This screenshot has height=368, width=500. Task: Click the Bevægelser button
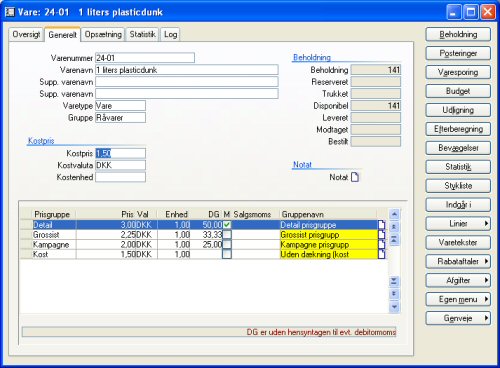pyautogui.click(x=458, y=148)
